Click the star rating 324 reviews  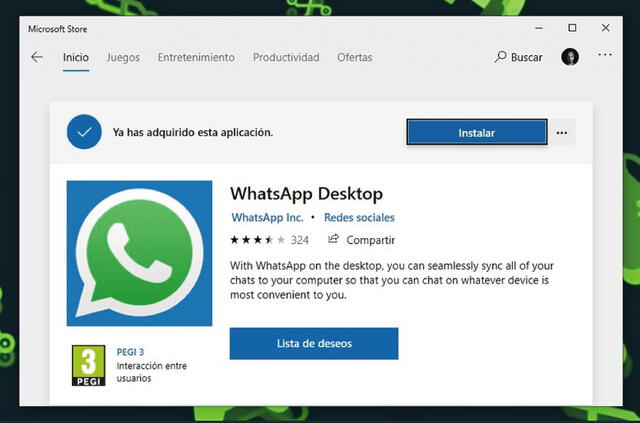(x=269, y=240)
